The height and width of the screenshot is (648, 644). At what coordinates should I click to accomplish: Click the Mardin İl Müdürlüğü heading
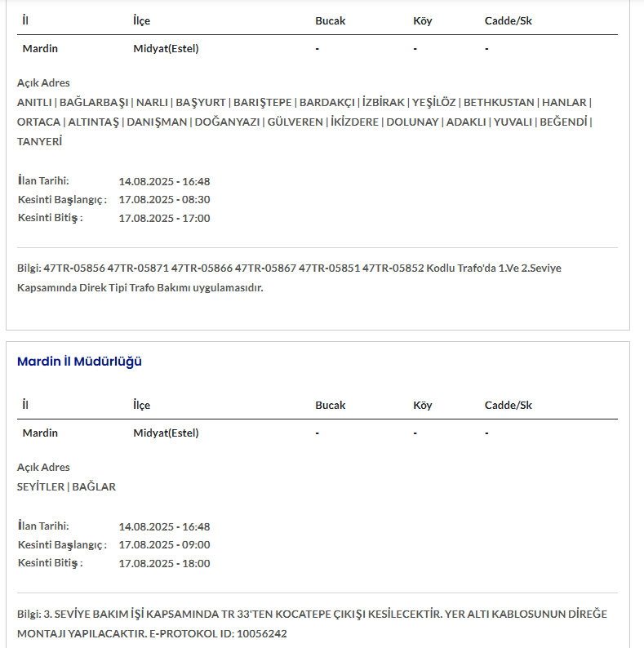point(79,362)
